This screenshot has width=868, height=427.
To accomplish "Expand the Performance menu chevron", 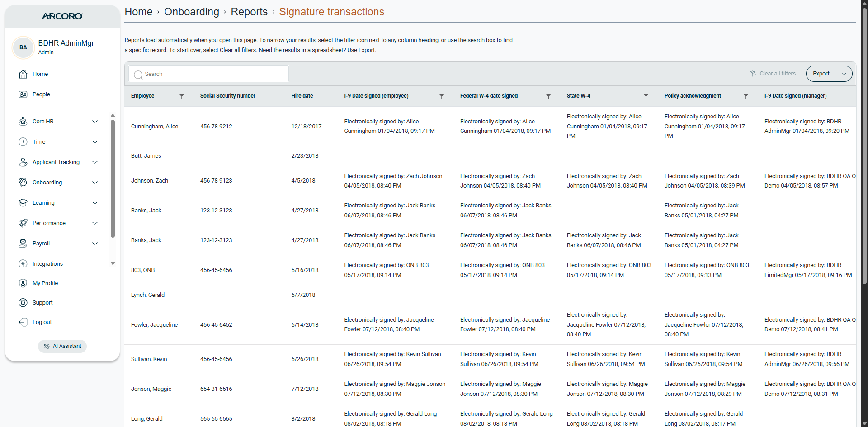I will (95, 223).
